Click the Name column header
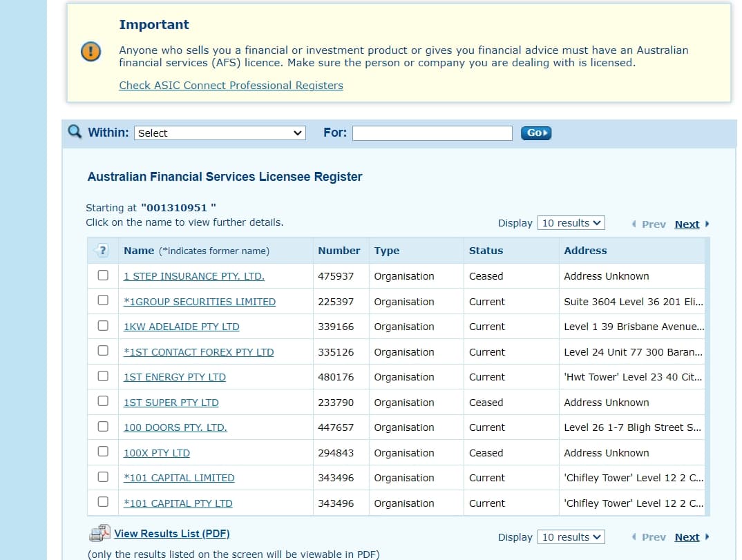The width and height of the screenshot is (742, 560). 139,251
